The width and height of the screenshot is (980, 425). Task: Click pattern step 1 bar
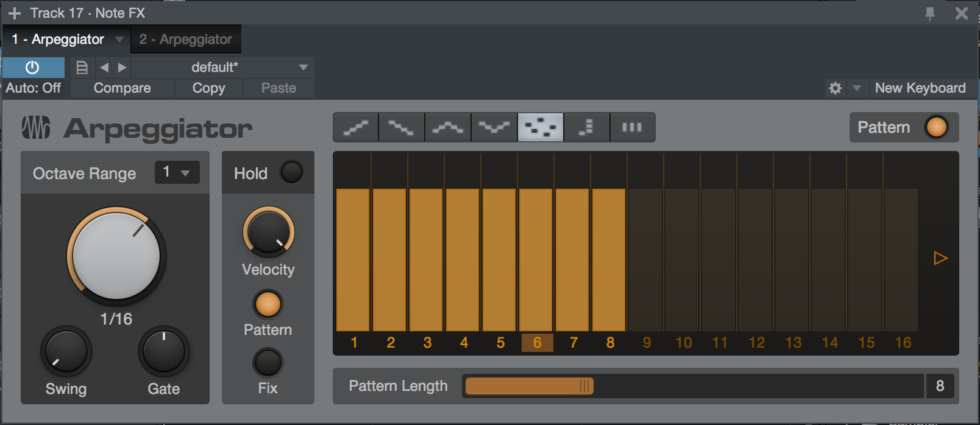353,260
